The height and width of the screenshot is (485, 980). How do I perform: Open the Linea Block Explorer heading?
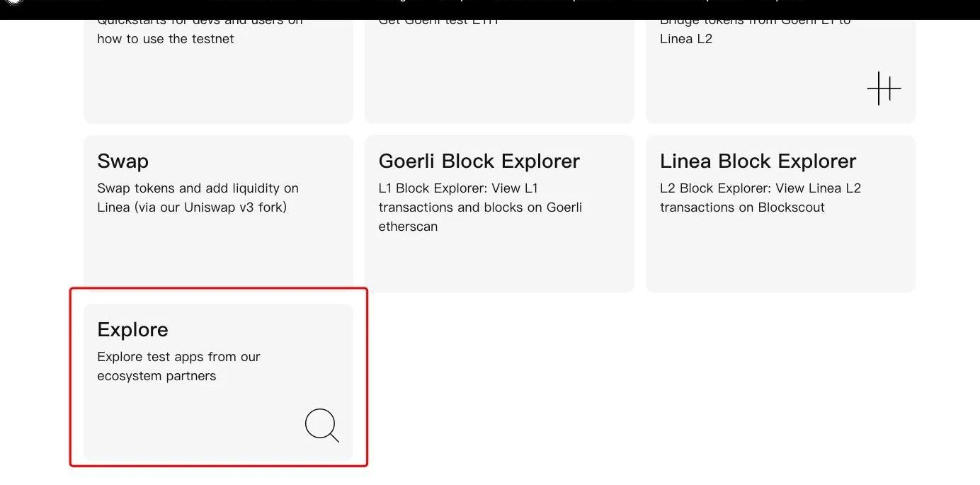[758, 161]
